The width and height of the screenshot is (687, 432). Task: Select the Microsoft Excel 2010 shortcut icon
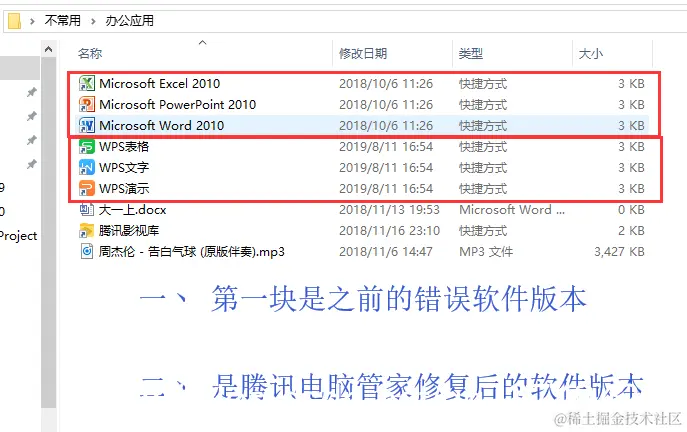pos(87,83)
